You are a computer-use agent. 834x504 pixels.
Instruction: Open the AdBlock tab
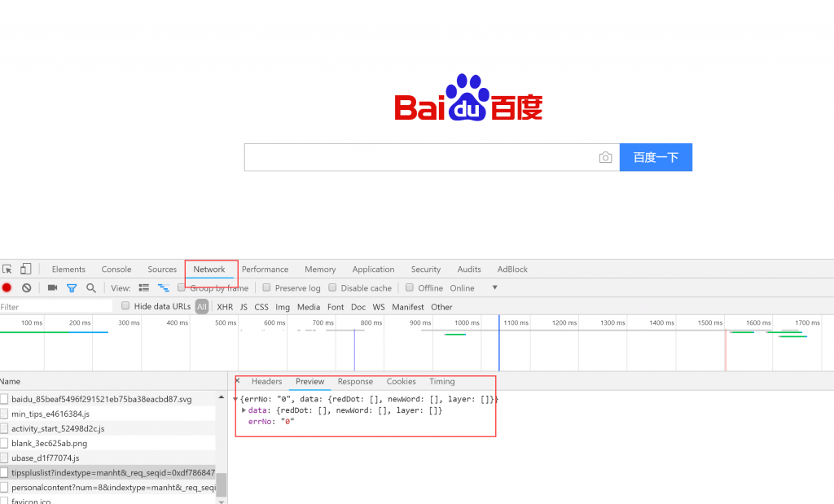pyautogui.click(x=512, y=269)
